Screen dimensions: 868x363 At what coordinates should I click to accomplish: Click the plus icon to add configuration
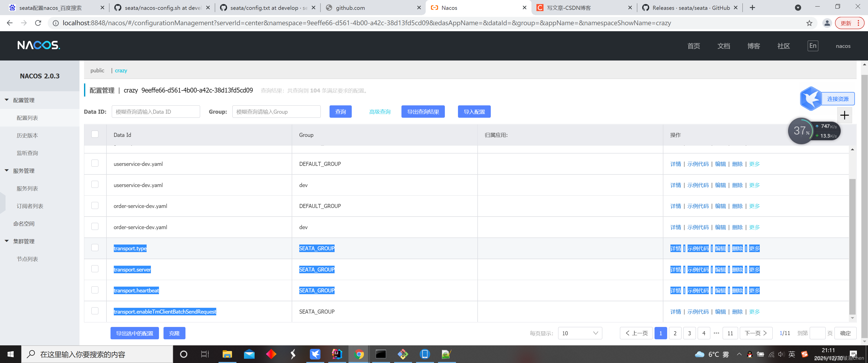click(x=844, y=115)
